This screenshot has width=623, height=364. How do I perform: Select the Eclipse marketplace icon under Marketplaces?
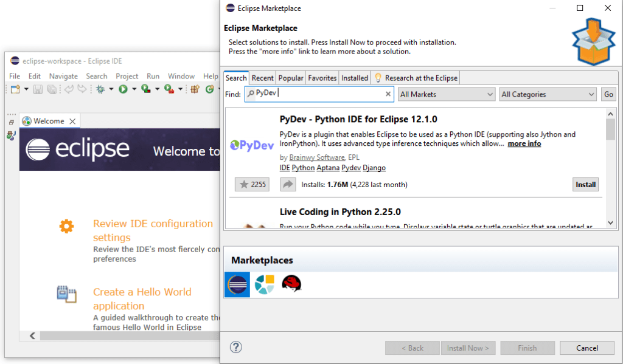(x=237, y=284)
